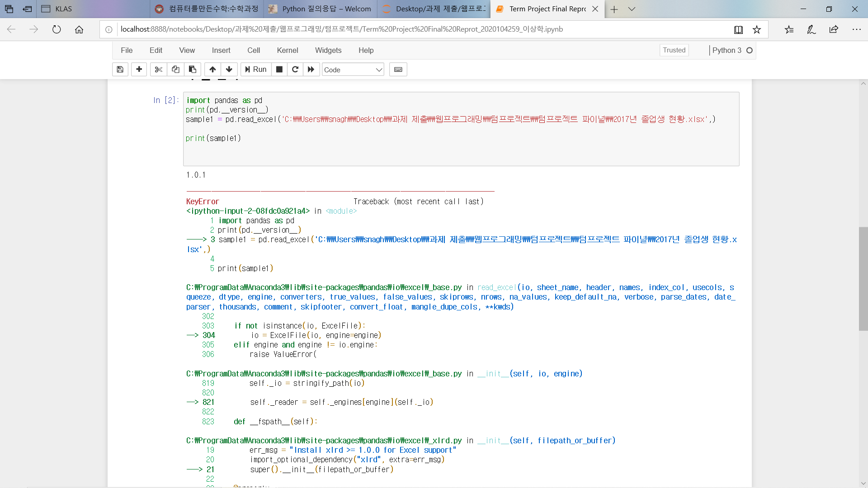Save notebook with the floppy disk icon
Viewport: 868px width, 488px height.
coord(120,70)
